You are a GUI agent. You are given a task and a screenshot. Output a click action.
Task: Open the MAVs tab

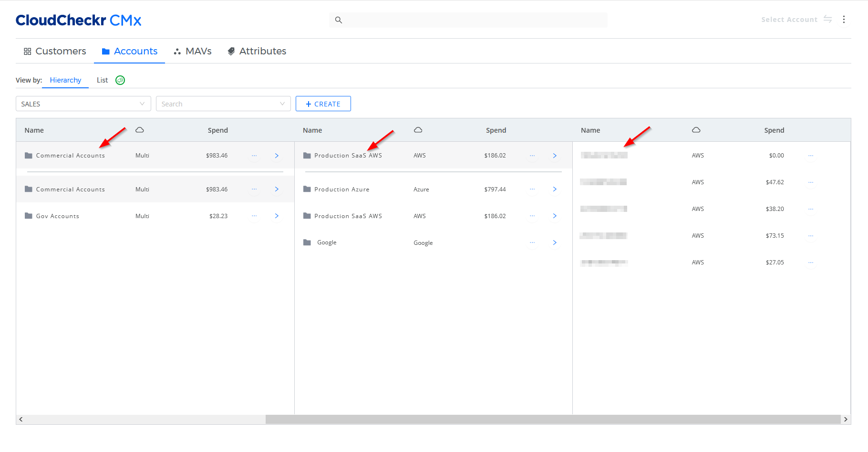(193, 51)
